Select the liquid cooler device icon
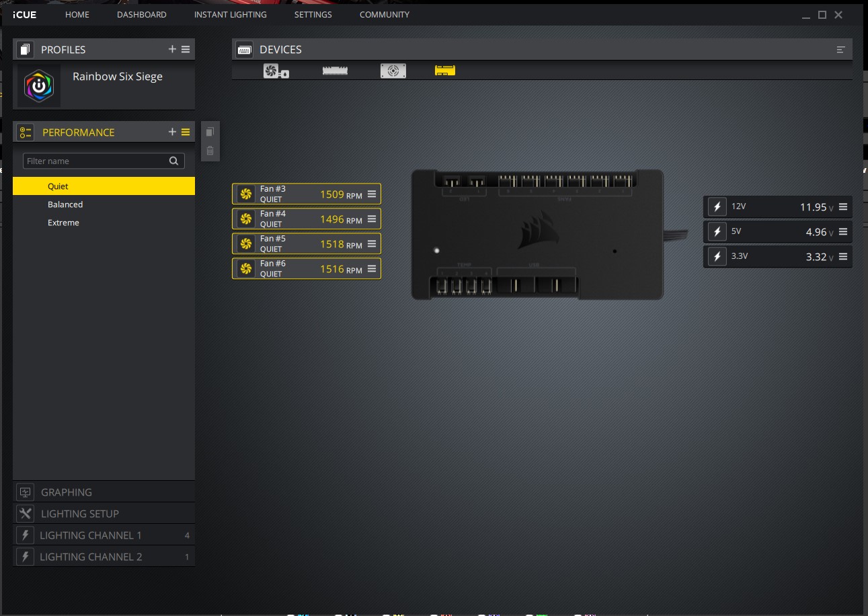The width and height of the screenshot is (868, 616). click(276, 71)
